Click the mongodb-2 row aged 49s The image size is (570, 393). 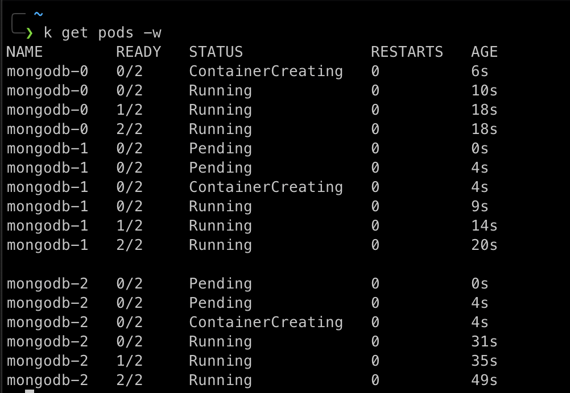point(252,380)
